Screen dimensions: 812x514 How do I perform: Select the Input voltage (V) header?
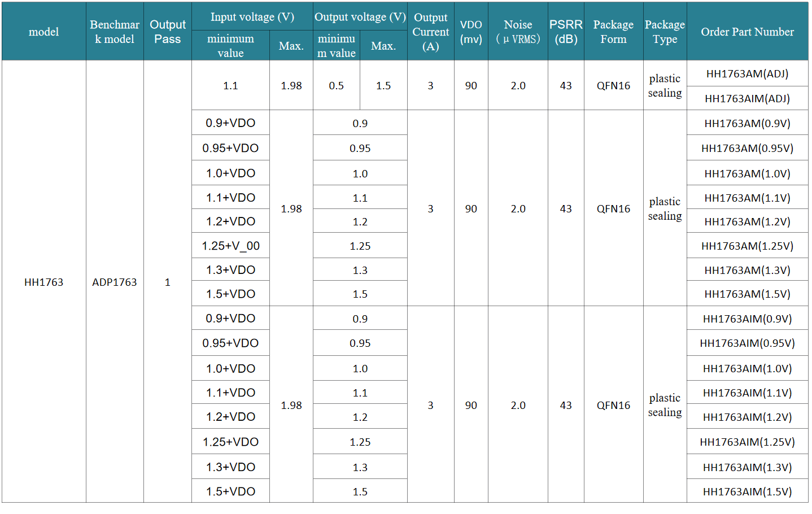coord(252,16)
